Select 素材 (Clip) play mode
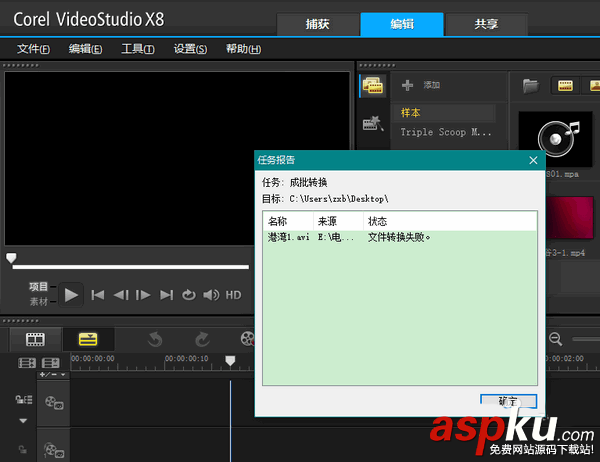 (x=38, y=302)
